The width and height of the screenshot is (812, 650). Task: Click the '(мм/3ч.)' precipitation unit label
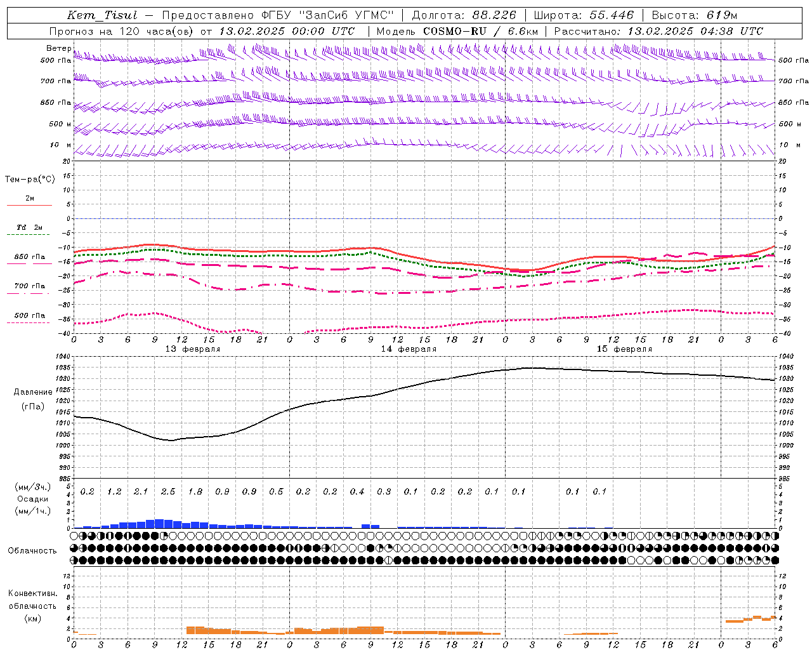tap(32, 487)
